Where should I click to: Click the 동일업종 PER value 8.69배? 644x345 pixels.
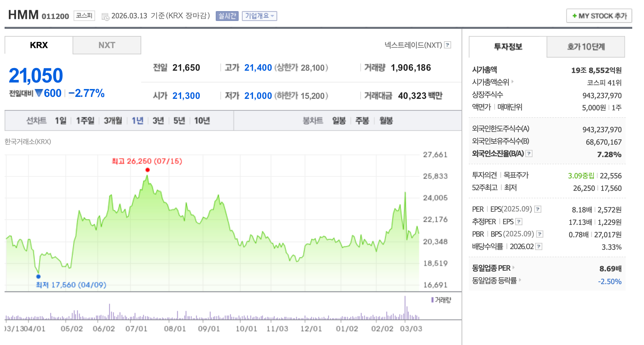pos(610,269)
